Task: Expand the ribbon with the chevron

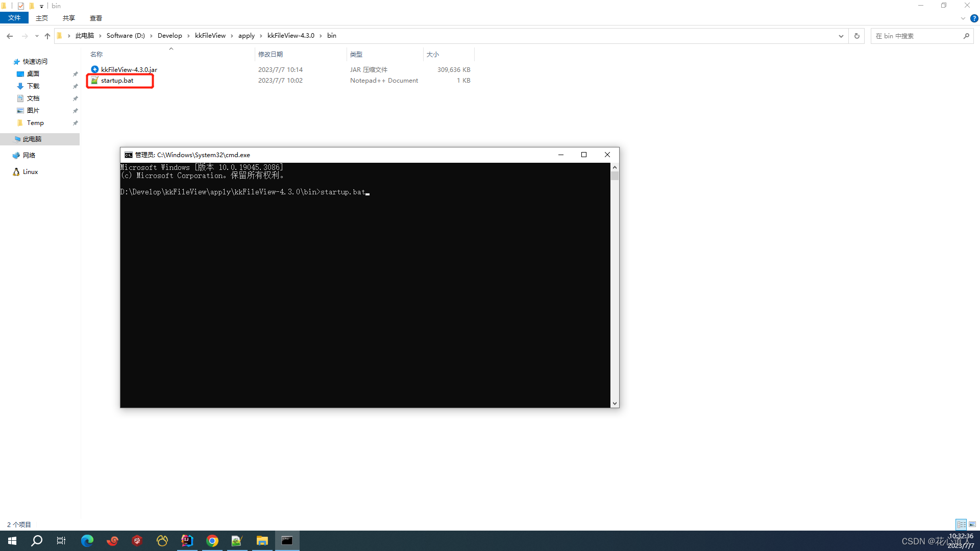Action: point(963,18)
